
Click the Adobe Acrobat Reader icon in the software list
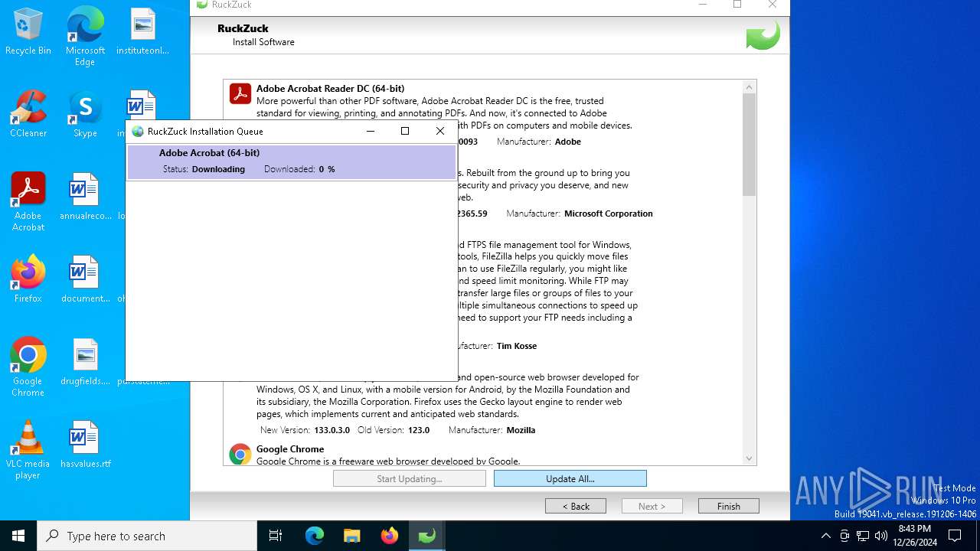(x=240, y=94)
